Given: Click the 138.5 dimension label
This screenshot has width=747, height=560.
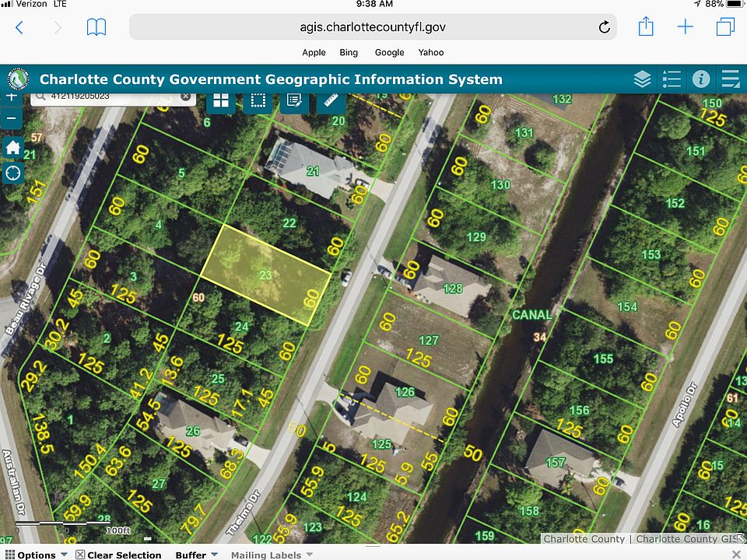Looking at the screenshot, I should pyautogui.click(x=42, y=433).
